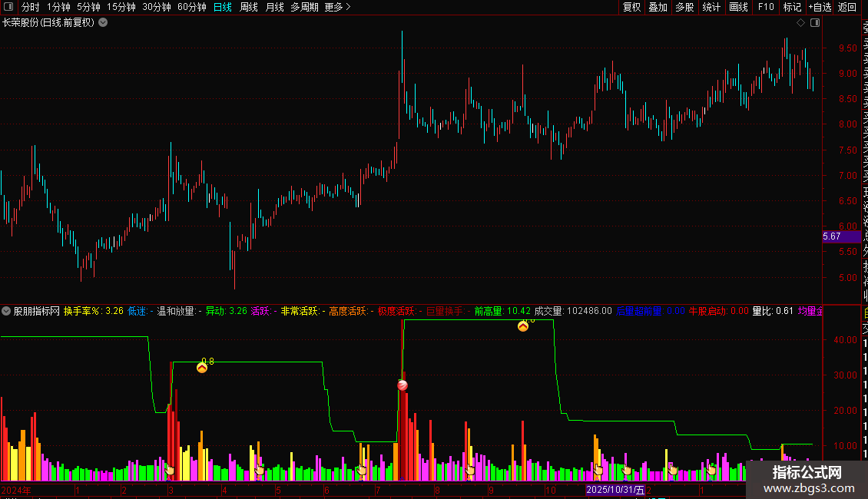This screenshot has height=499, width=868.
Task: Click the 标记 mark button
Action: click(x=792, y=7)
